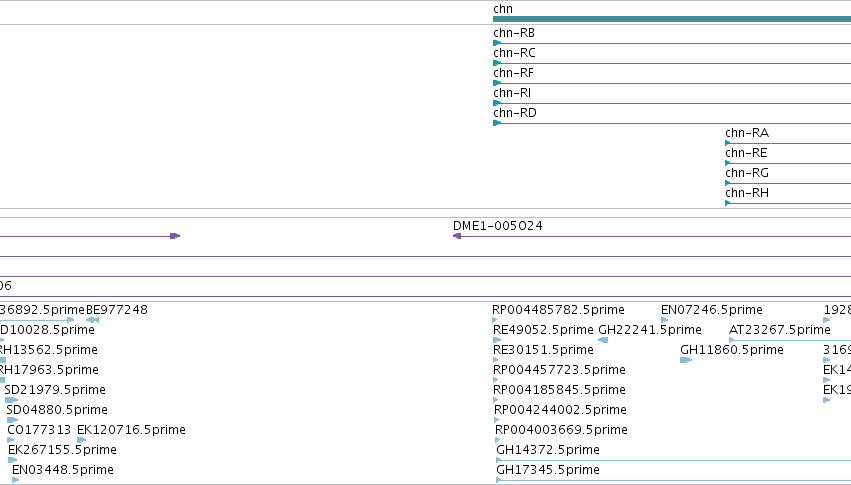This screenshot has height=485, width=851.
Task: Select EST RE49052.5prime
Action: coord(543,330)
